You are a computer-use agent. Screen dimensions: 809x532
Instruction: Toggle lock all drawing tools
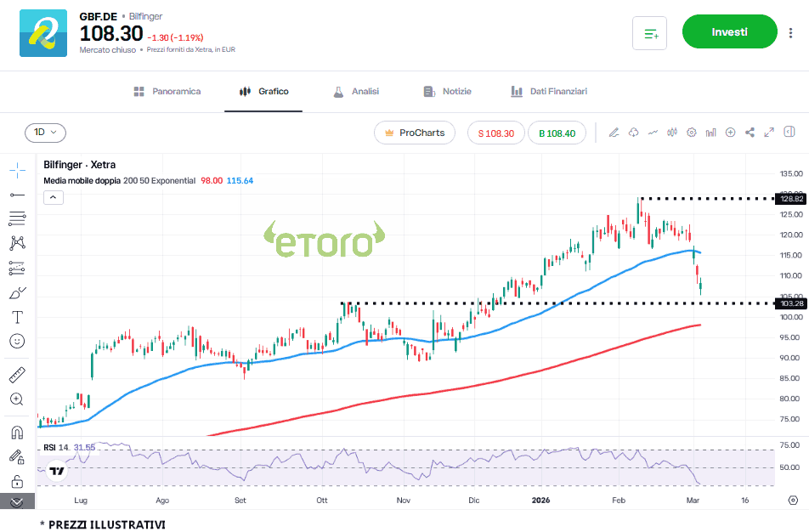tap(17, 482)
